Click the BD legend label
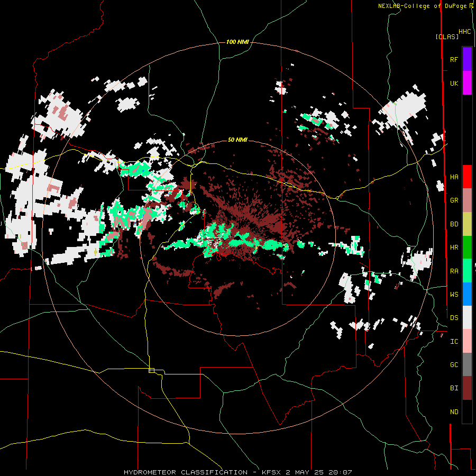Image resolution: width=476 pixels, height=476 pixels. pyautogui.click(x=454, y=224)
